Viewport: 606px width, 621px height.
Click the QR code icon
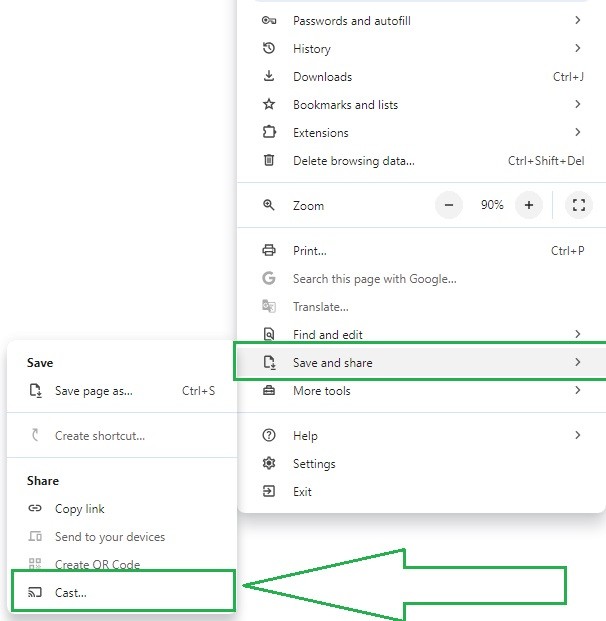point(35,564)
